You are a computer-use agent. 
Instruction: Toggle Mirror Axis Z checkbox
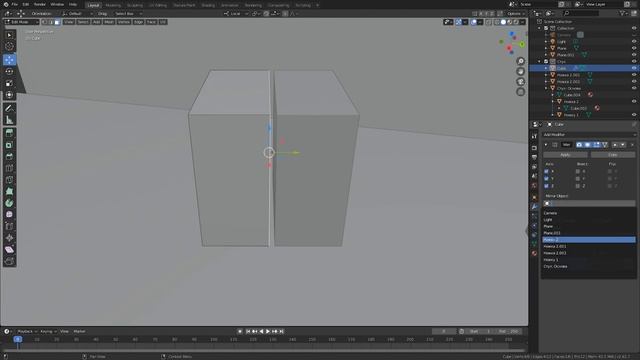coord(547,186)
